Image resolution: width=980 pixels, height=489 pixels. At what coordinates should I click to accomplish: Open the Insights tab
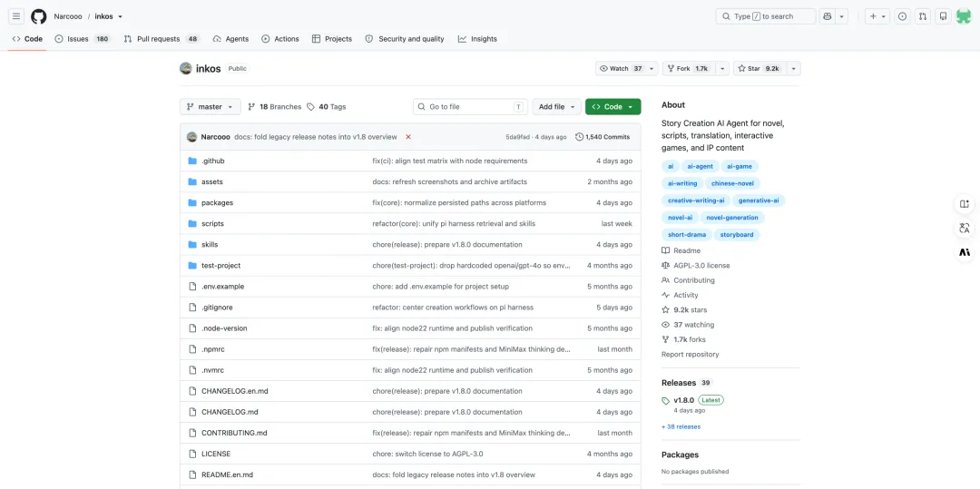point(477,39)
